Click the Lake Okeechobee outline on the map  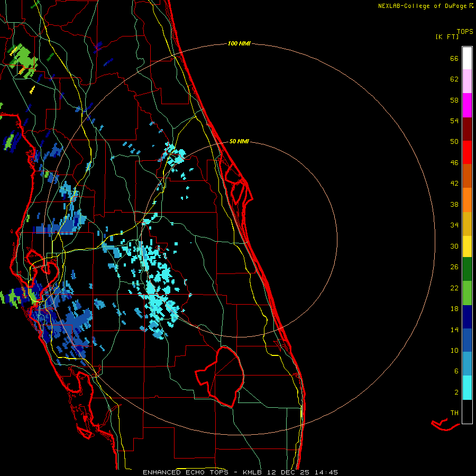coord(220,376)
